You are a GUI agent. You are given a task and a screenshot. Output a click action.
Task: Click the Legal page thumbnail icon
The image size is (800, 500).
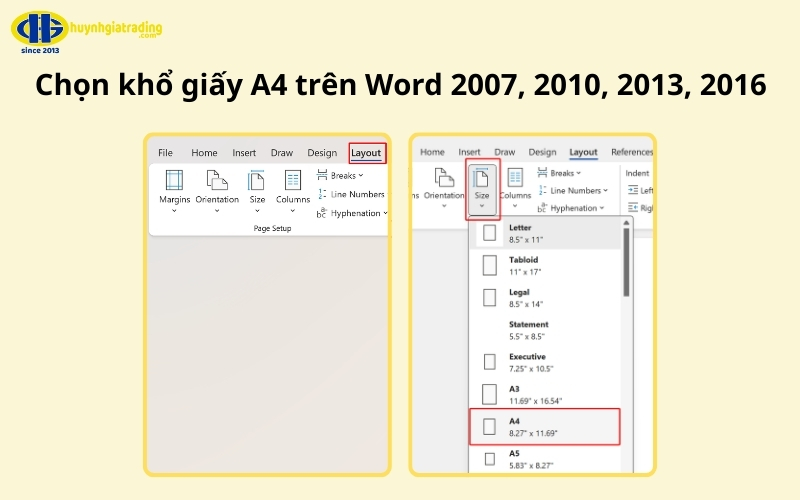point(489,297)
